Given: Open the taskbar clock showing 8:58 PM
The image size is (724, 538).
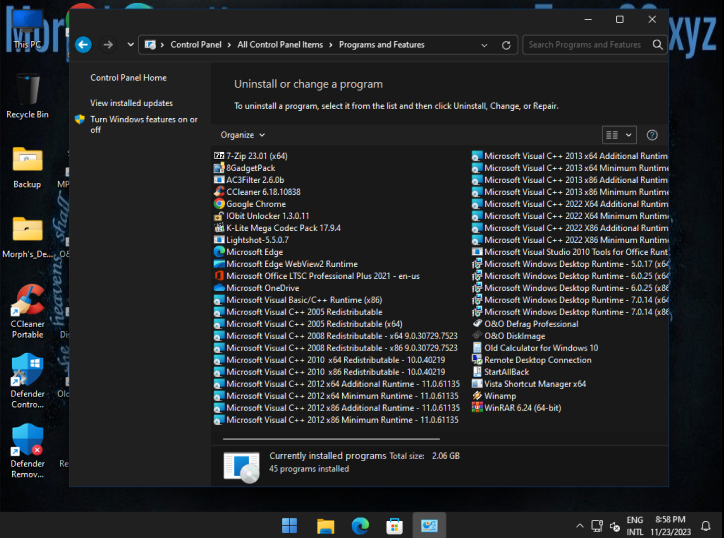Looking at the screenshot, I should [670, 526].
